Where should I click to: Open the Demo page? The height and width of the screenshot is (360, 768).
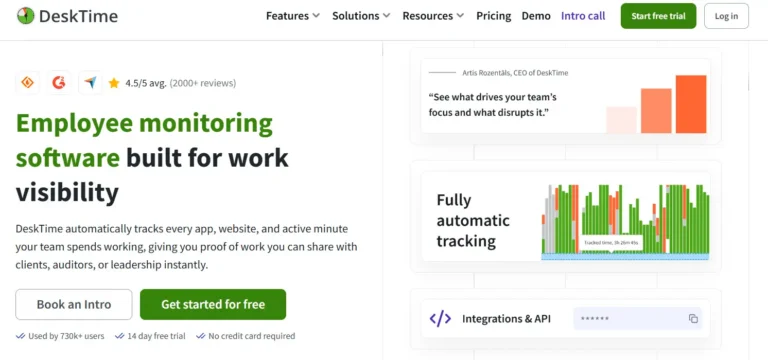point(536,16)
